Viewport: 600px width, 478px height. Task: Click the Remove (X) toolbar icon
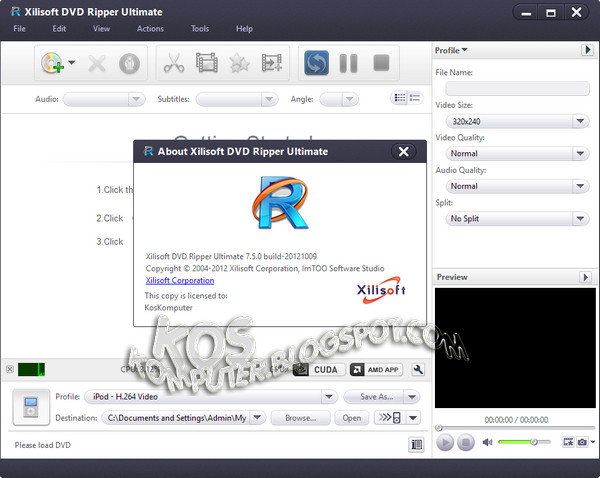[x=97, y=64]
